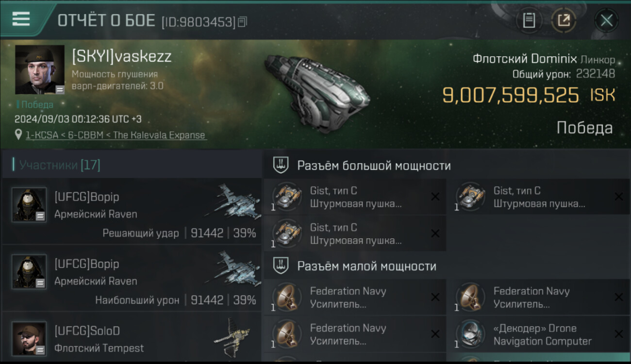Dismiss the third Gist тип C Штурмовая пушка
631x364 pixels.
(435, 233)
